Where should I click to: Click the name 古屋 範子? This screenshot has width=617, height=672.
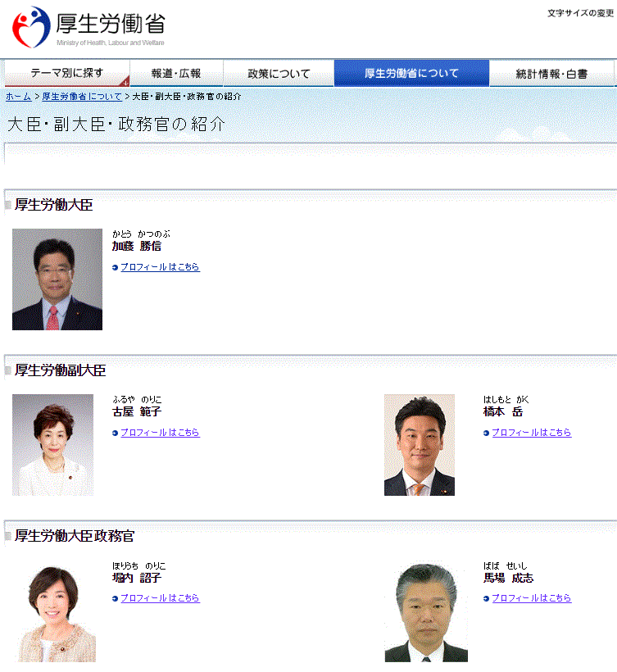coord(137,411)
